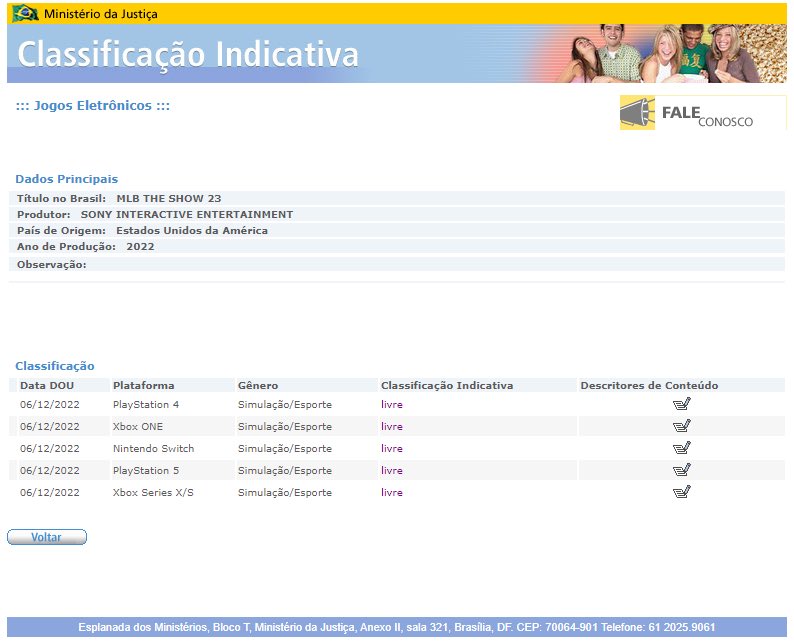This screenshot has height=644, width=794.
Task: Click production year '2022'
Action: (140, 247)
